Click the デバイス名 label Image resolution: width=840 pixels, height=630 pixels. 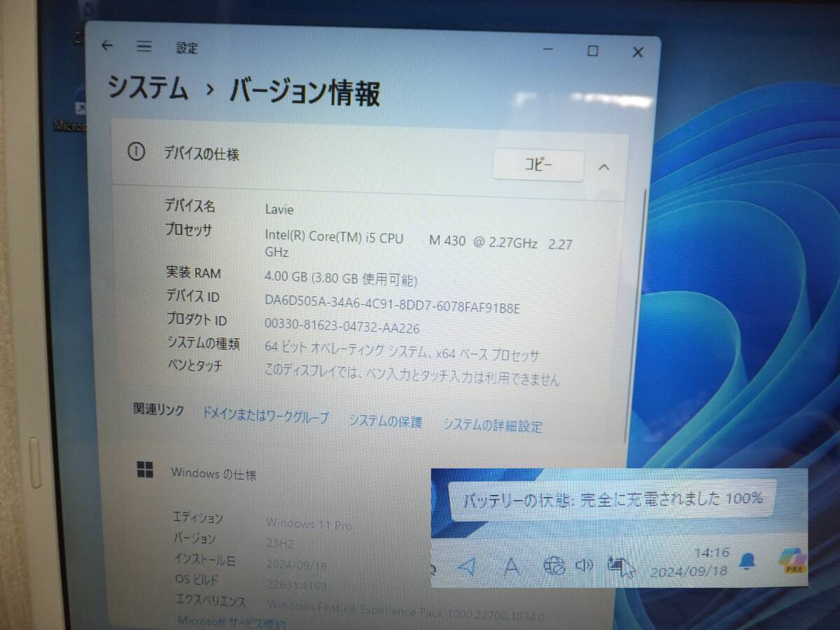click(x=190, y=206)
